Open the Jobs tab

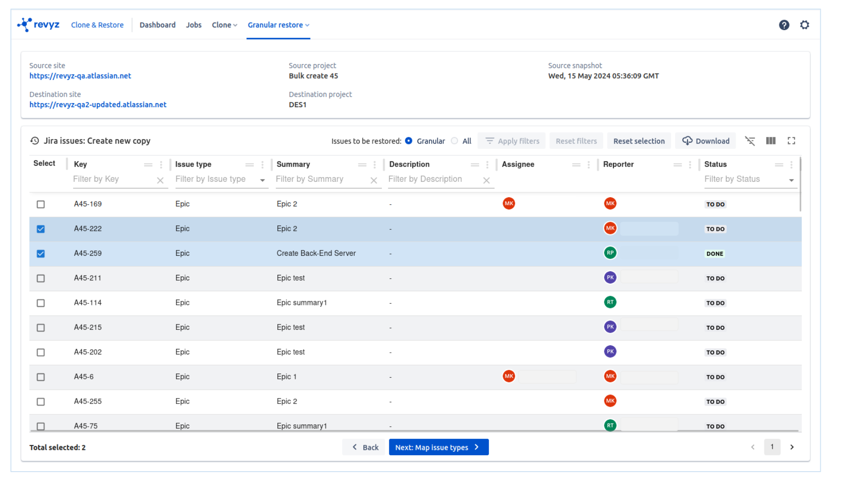194,25
